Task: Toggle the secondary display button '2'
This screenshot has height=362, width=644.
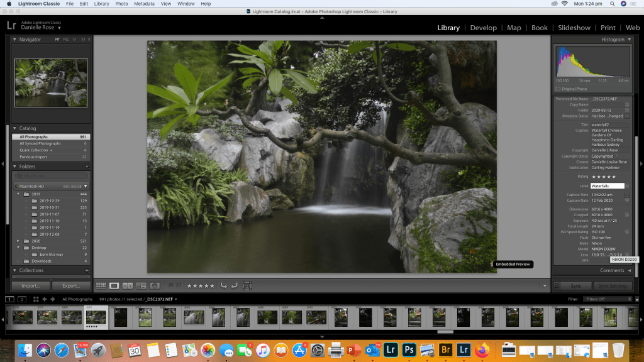Action: 22,299
